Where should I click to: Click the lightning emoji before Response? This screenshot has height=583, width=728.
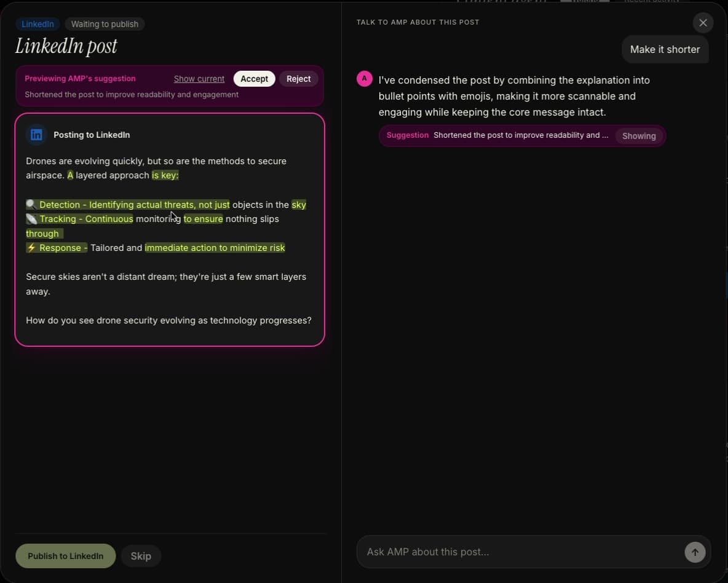(x=31, y=248)
